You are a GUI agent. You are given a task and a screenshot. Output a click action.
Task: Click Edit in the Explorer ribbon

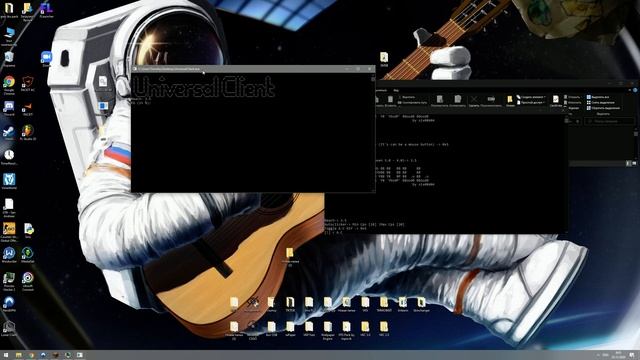(x=572, y=102)
